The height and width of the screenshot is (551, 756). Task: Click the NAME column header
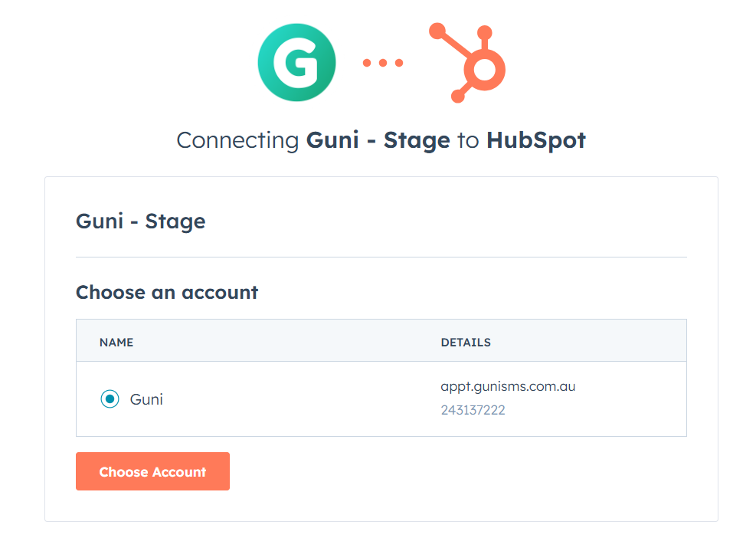point(116,343)
